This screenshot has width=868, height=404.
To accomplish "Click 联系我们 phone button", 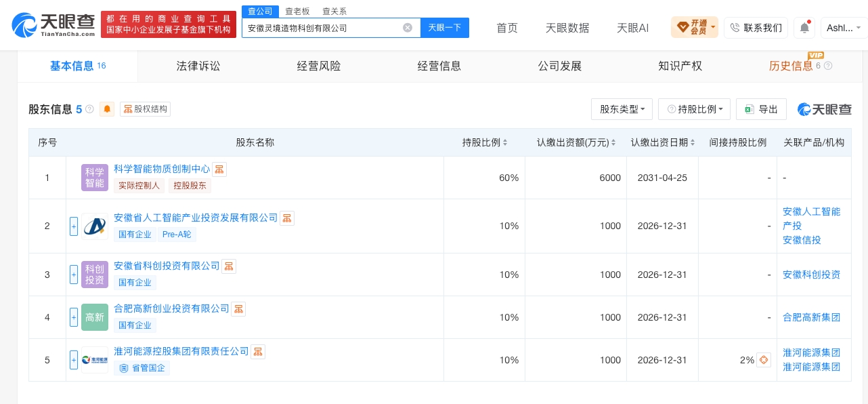I will [x=756, y=28].
